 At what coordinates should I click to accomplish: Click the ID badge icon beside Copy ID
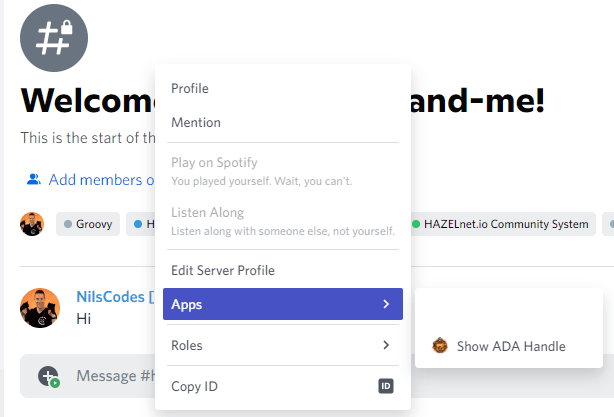(x=386, y=386)
